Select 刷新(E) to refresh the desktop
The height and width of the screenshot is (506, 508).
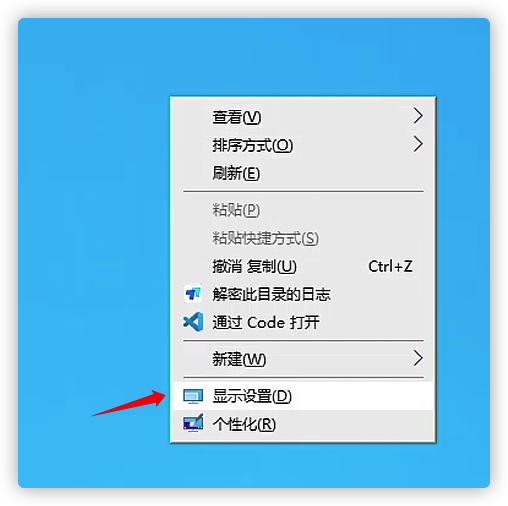303,173
